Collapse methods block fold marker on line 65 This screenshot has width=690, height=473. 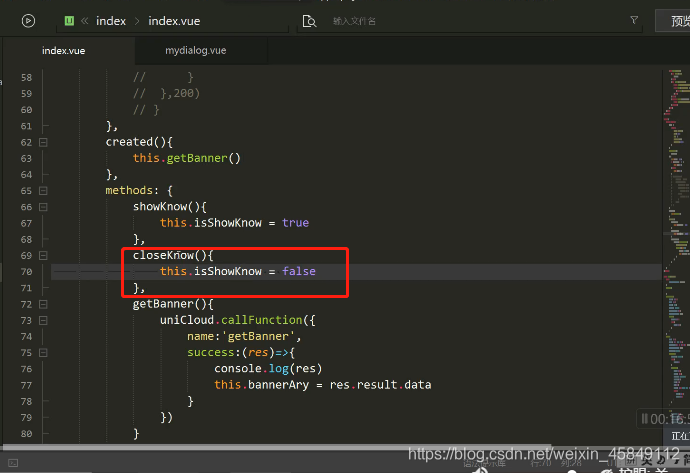point(43,191)
